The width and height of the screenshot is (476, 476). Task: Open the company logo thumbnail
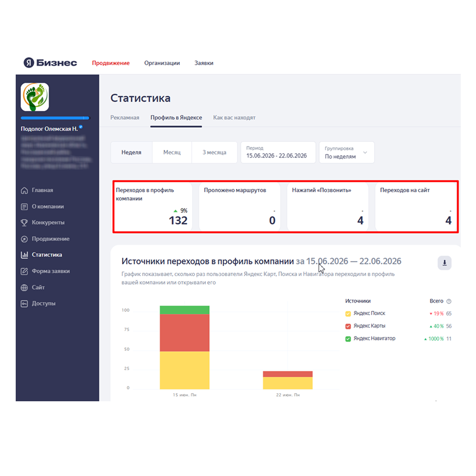pyautogui.click(x=35, y=97)
